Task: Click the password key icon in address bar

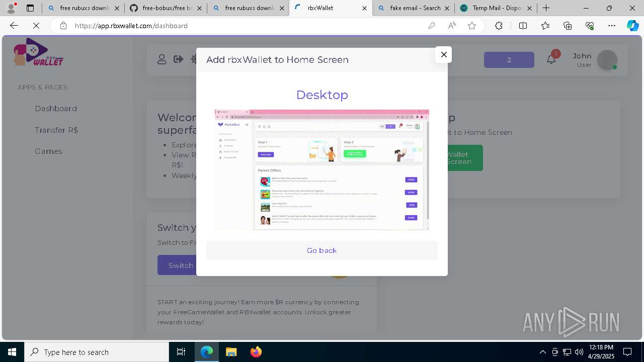Action: 431,26
